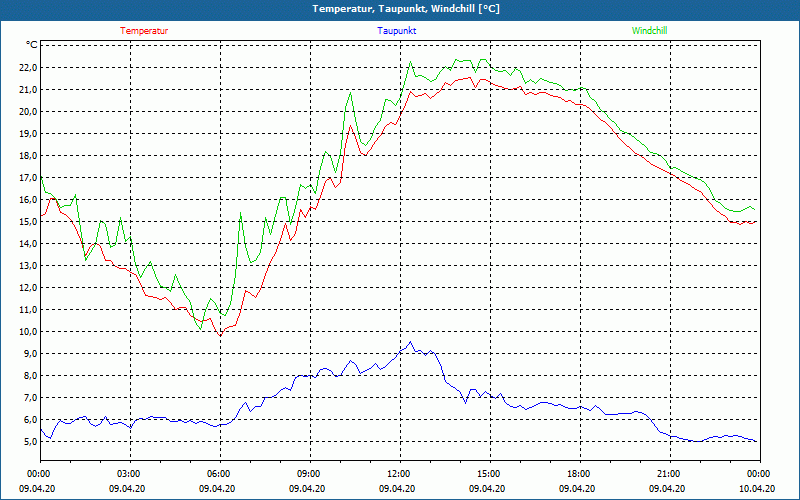Click the 10.04.20 date label

(757, 488)
